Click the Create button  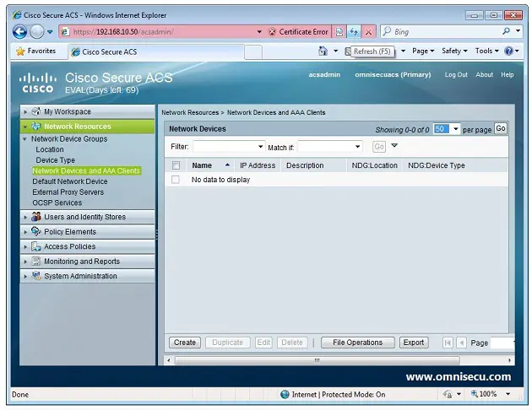point(185,343)
